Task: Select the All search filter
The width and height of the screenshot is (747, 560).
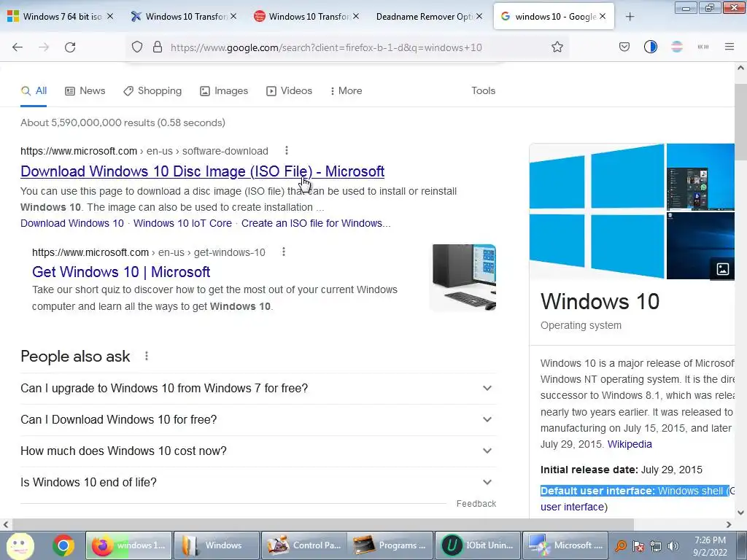Action: (34, 90)
